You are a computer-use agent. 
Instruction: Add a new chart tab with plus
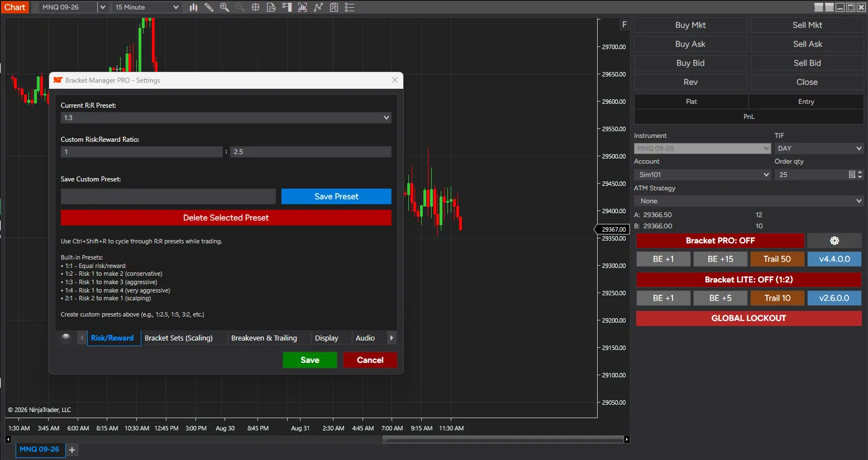pyautogui.click(x=72, y=450)
